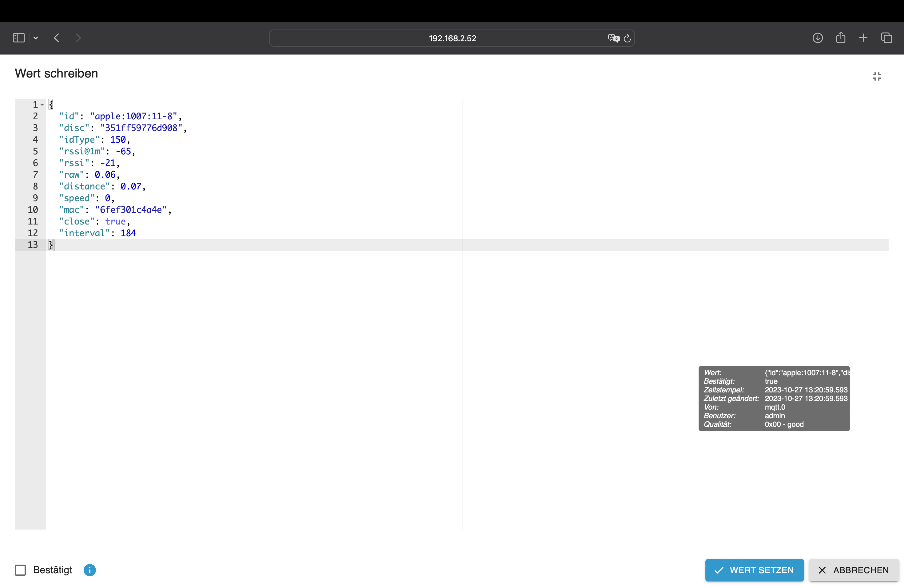Go back with the back arrow
This screenshot has height=588, width=904.
[57, 38]
